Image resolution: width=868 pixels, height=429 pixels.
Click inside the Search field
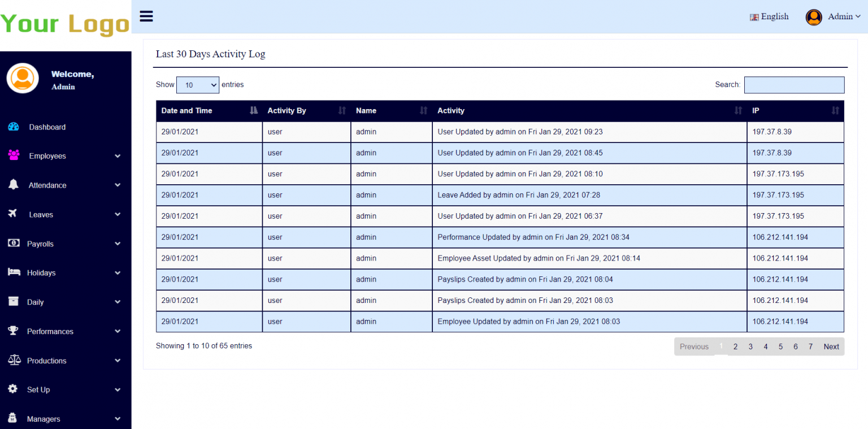794,85
